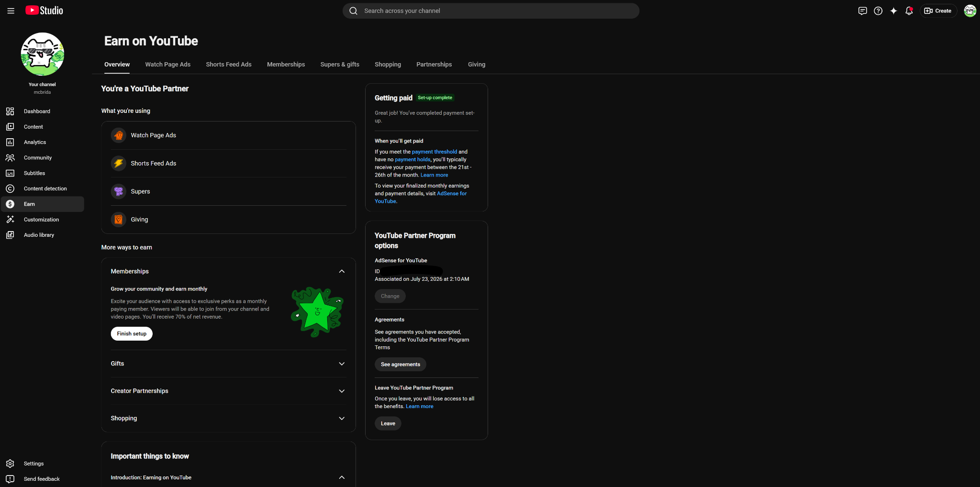Click the Leave partner program button

(388, 423)
